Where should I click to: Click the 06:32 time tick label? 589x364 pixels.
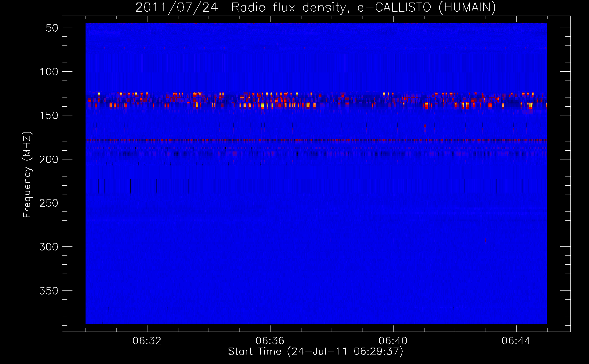point(147,341)
